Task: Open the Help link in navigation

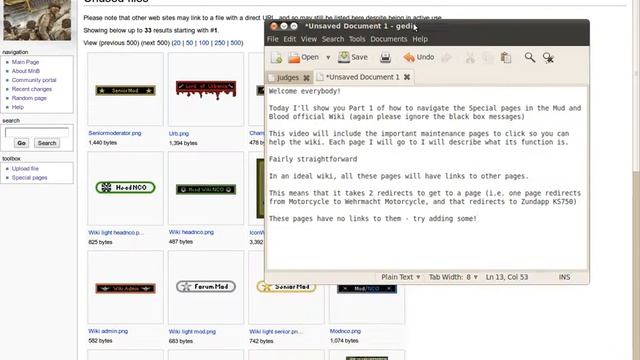Action: click(x=18, y=107)
